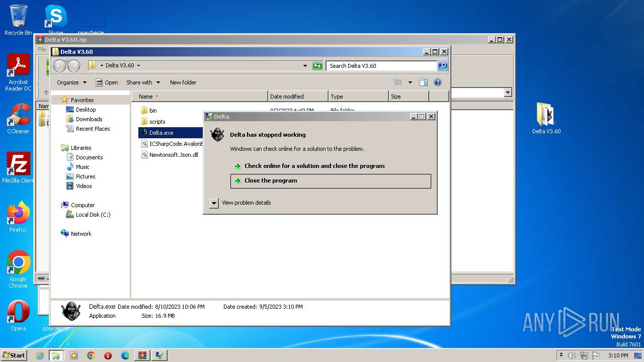
Task: Select Network in the navigation pane
Action: tap(76, 234)
